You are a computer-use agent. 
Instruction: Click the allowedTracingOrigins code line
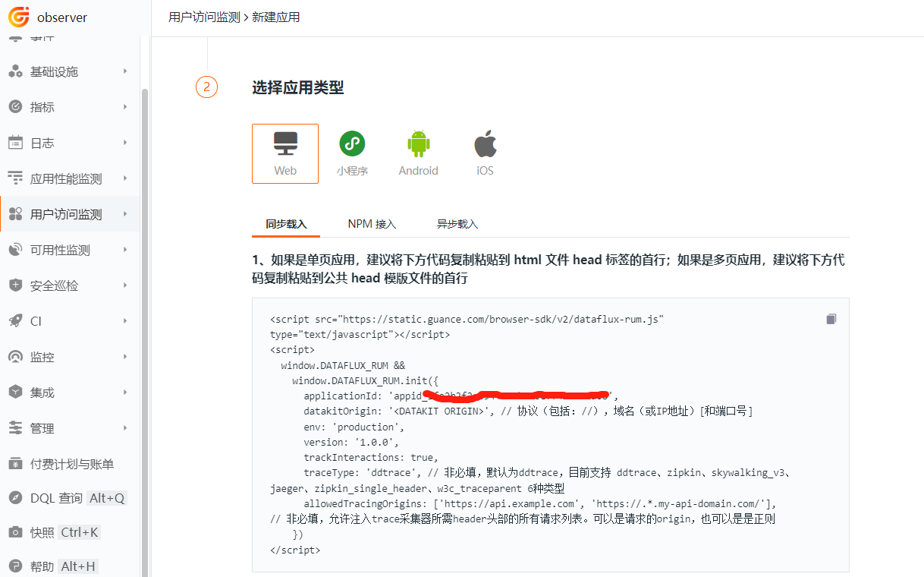coord(540,503)
